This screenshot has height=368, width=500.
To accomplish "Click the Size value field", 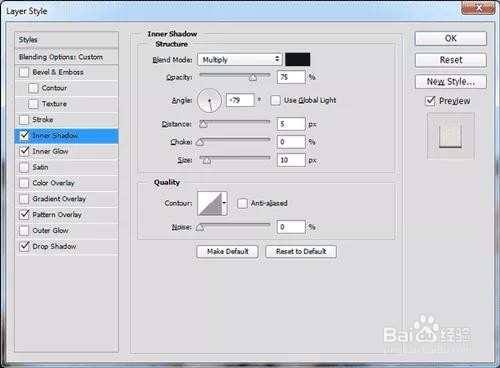I will (x=291, y=160).
